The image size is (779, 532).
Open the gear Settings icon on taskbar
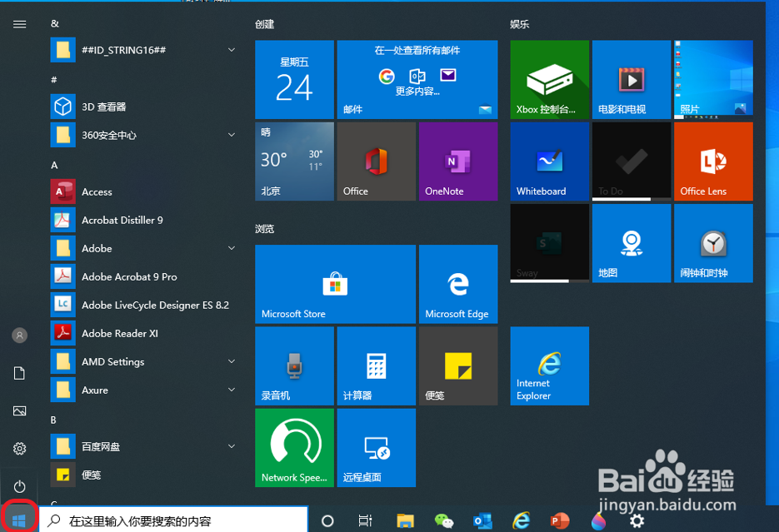pos(637,520)
